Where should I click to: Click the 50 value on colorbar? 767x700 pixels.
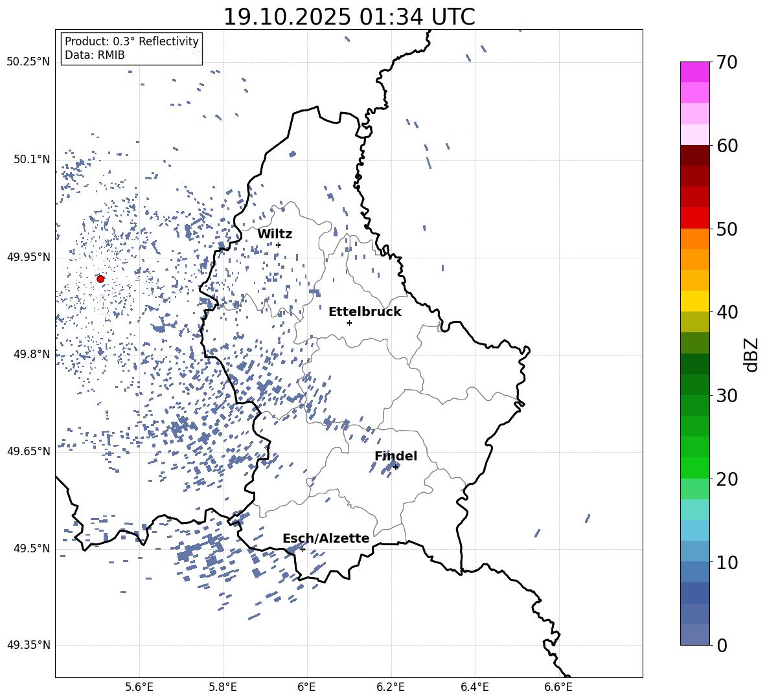727,229
